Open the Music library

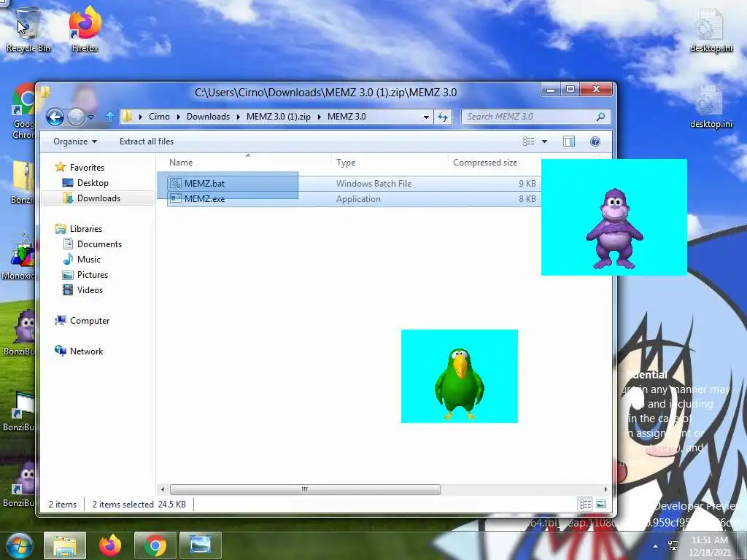click(x=88, y=259)
